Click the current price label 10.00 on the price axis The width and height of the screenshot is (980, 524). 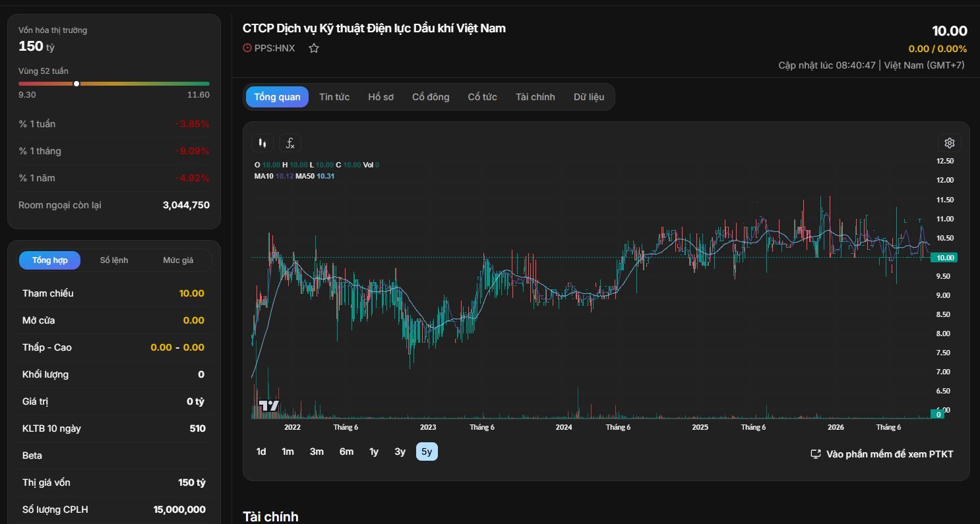tap(943, 258)
